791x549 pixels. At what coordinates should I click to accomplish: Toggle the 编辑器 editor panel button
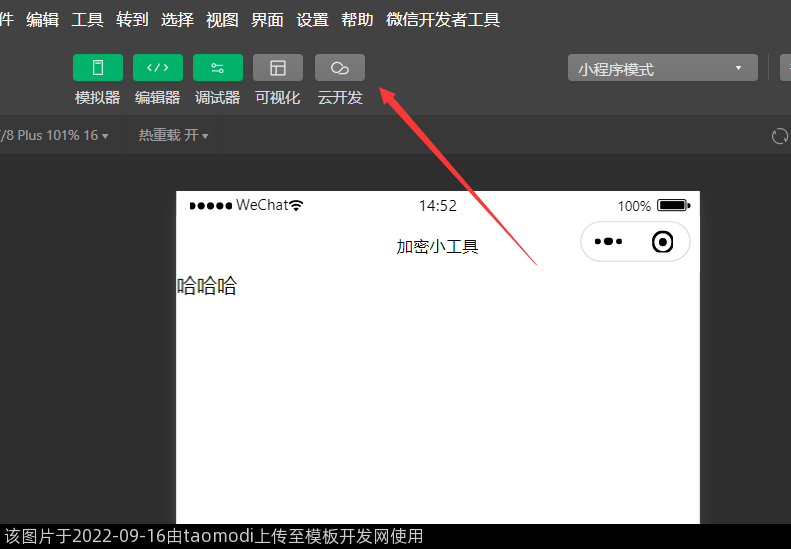tap(158, 68)
